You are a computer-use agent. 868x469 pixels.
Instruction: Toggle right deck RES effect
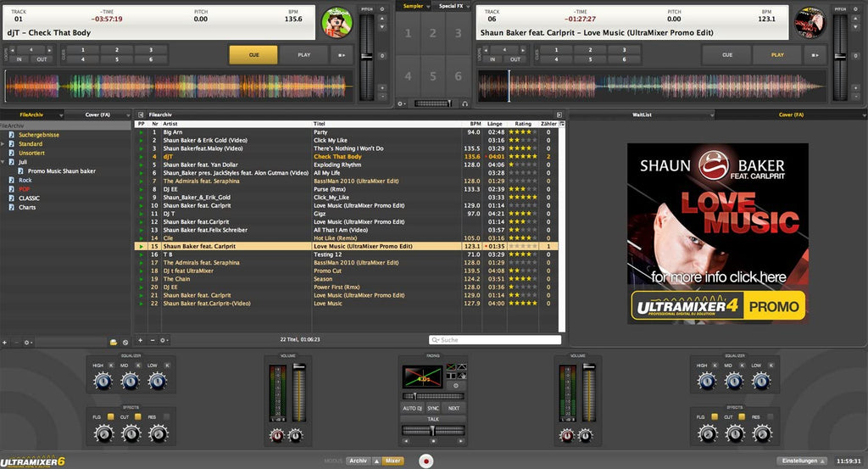(x=770, y=417)
